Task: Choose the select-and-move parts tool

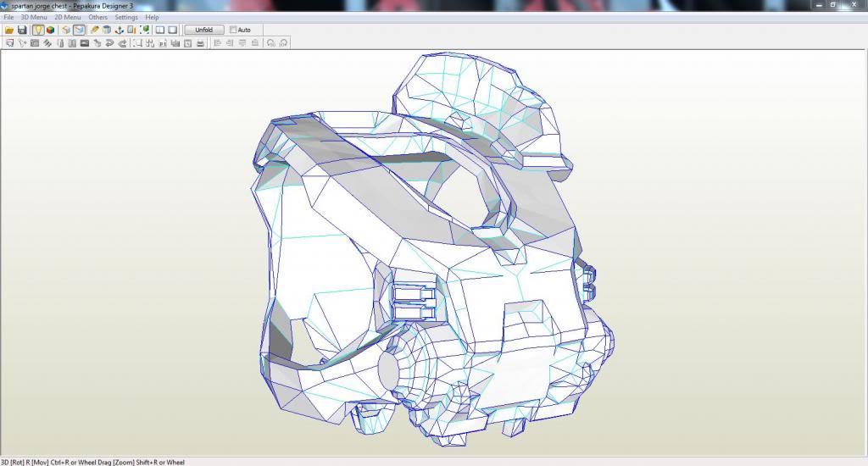Action: [x=9, y=43]
